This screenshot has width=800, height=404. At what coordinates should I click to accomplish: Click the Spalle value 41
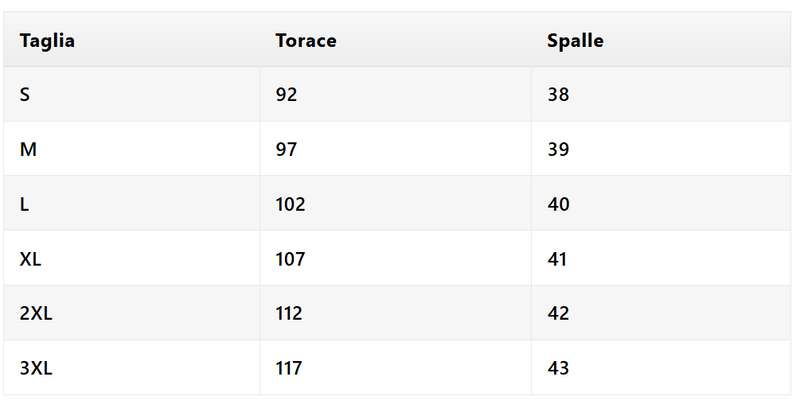pyautogui.click(x=558, y=259)
